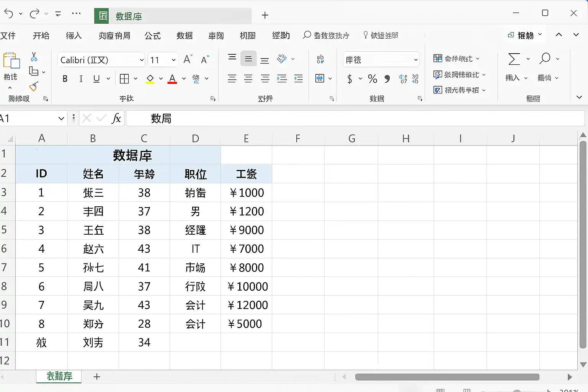Open the 数据 ribbon tab
This screenshot has width=588, height=392.
coord(185,36)
